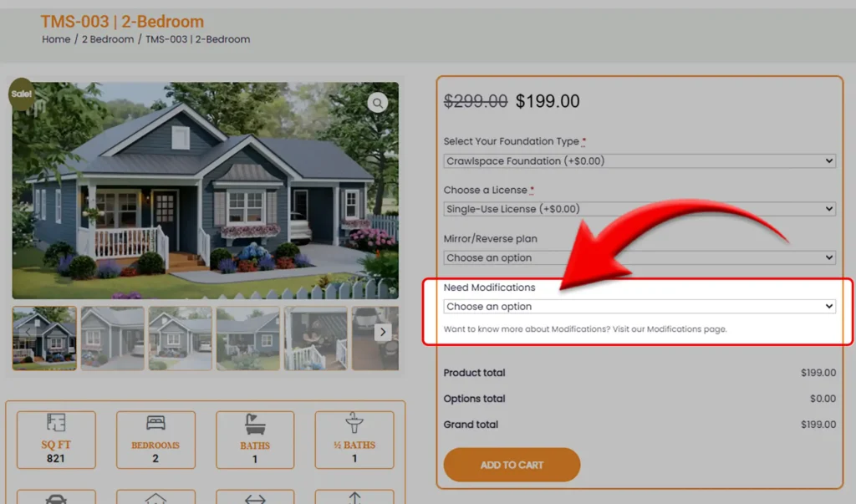The width and height of the screenshot is (856, 504).
Task: Click the Bedrooms bed icon
Action: 155,423
